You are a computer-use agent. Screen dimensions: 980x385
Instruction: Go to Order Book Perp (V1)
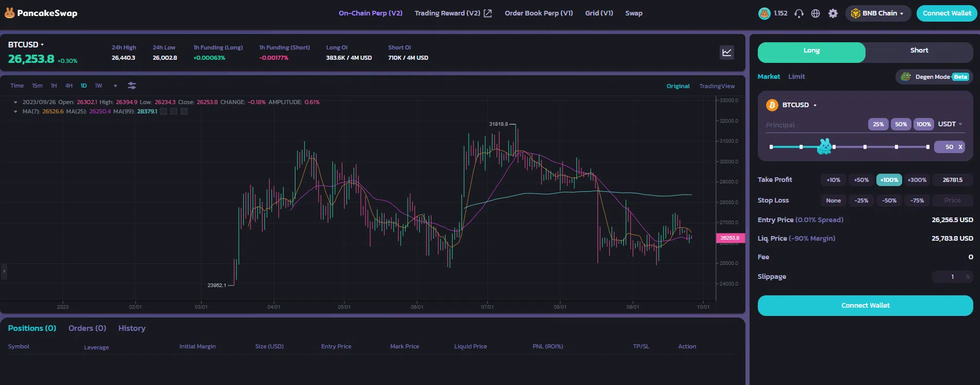pyautogui.click(x=539, y=13)
